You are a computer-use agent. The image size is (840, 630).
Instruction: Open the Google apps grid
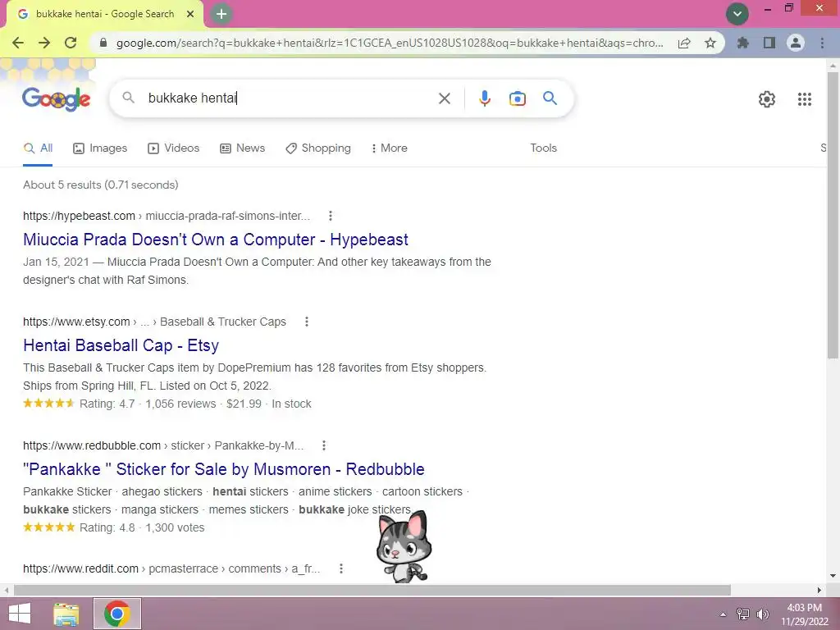[804, 99]
